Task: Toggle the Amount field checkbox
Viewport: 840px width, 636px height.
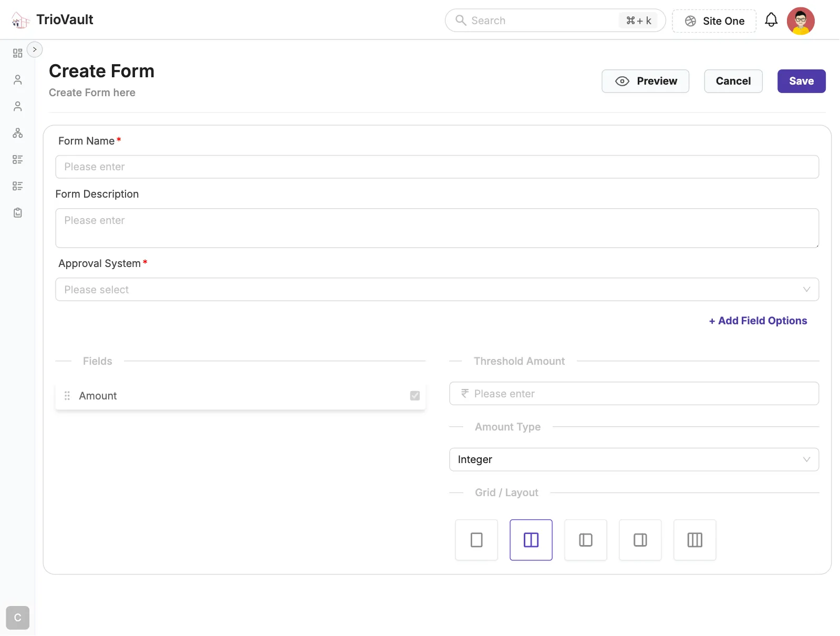Action: pos(414,396)
